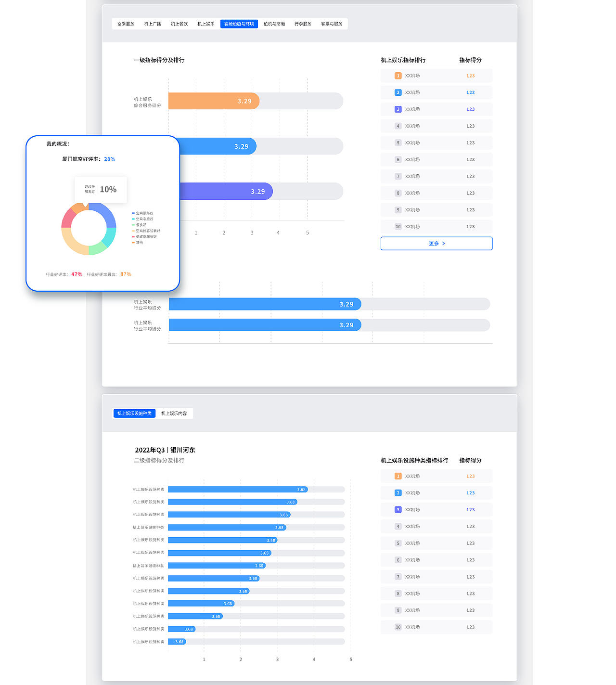Toggle the 退改签服务好 legend entry
The width and height of the screenshot is (616, 685).
[x=144, y=237]
